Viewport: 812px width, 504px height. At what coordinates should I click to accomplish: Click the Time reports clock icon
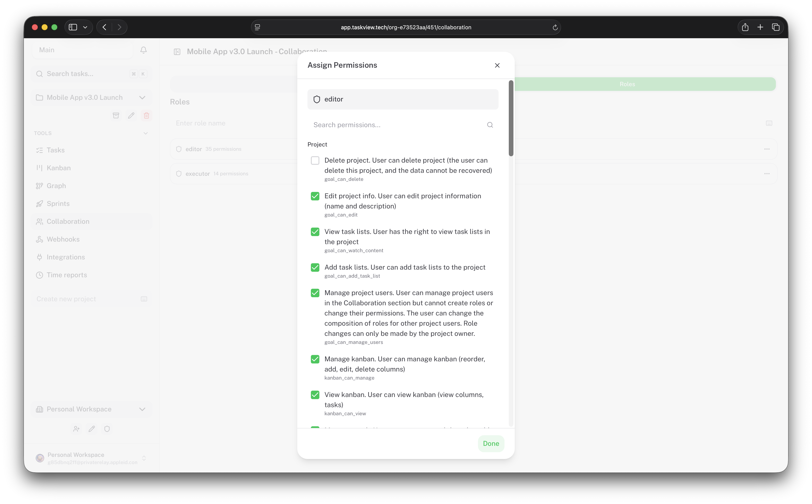[x=40, y=275]
